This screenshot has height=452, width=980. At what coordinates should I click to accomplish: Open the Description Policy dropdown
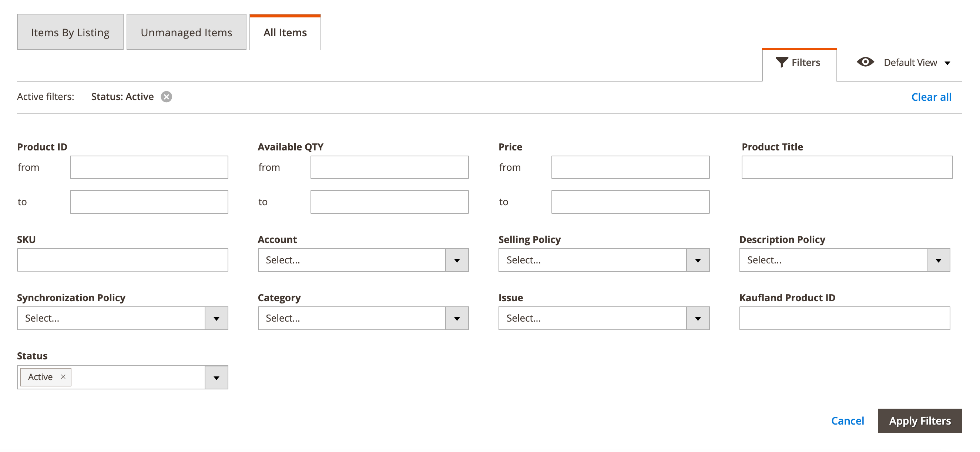(845, 260)
